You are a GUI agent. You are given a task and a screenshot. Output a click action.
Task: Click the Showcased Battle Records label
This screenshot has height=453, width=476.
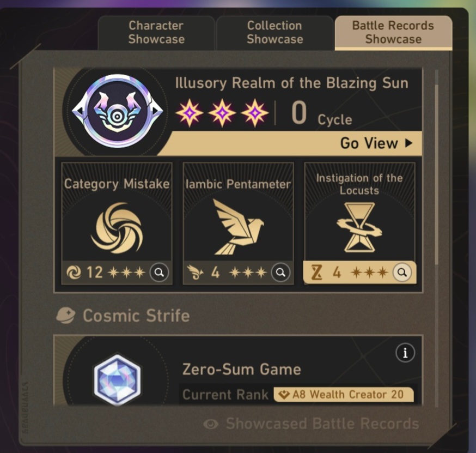322,424
